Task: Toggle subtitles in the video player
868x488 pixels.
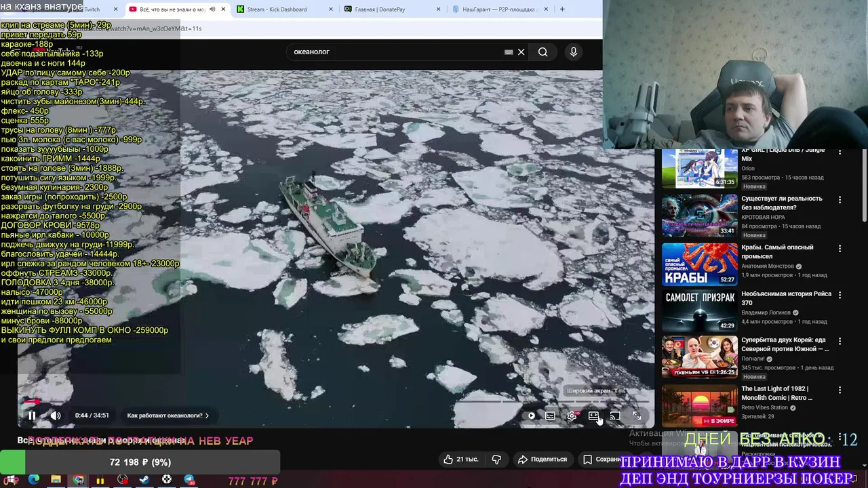Action: point(550,415)
